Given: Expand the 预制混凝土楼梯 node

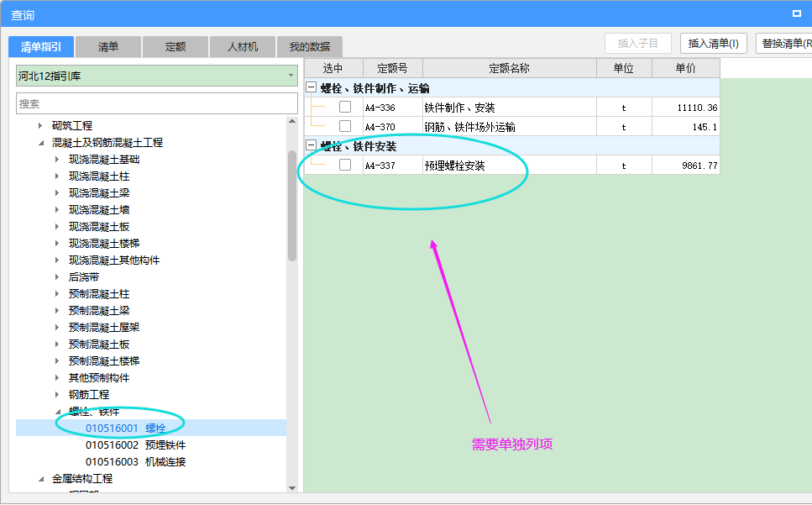Looking at the screenshot, I should [57, 360].
